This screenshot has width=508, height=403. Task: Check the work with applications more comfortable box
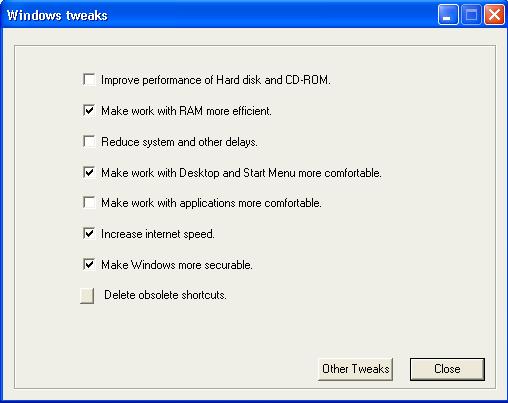[x=89, y=203]
